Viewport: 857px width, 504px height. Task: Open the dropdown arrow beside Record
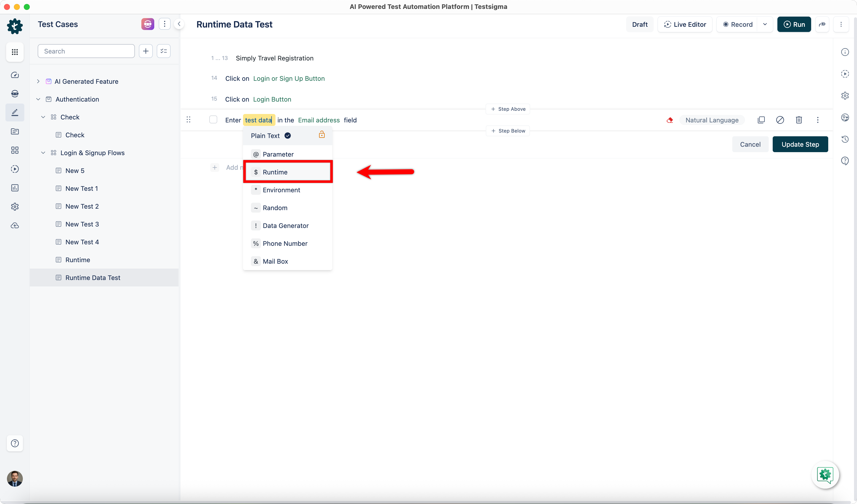[765, 25]
